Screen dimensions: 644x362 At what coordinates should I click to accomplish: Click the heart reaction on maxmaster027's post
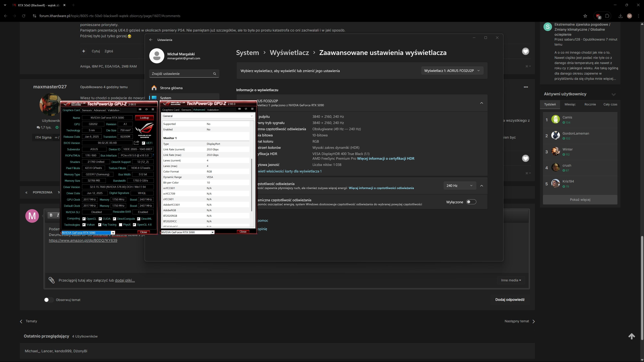525,158
